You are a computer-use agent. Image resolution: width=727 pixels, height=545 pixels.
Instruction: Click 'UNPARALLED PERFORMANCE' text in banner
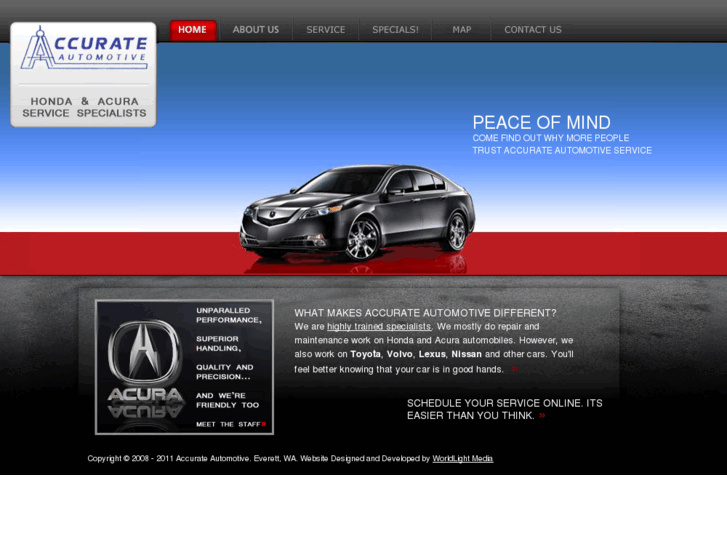pyautogui.click(x=229, y=315)
